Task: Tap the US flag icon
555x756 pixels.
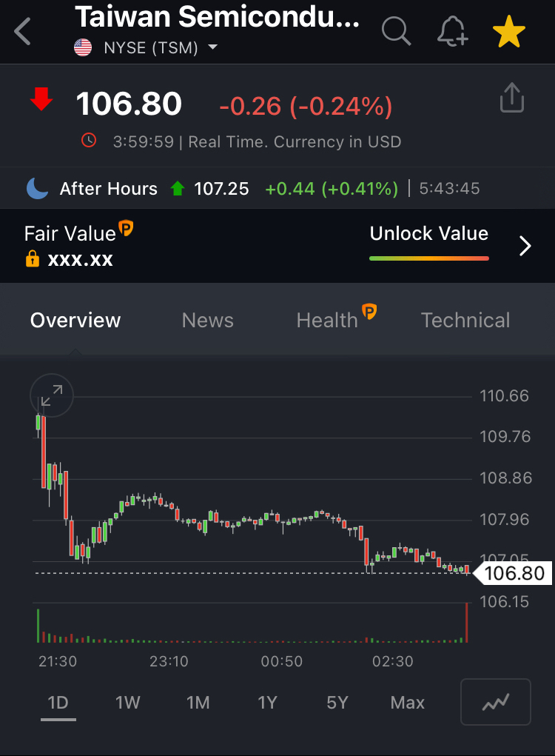Action: pyautogui.click(x=83, y=47)
